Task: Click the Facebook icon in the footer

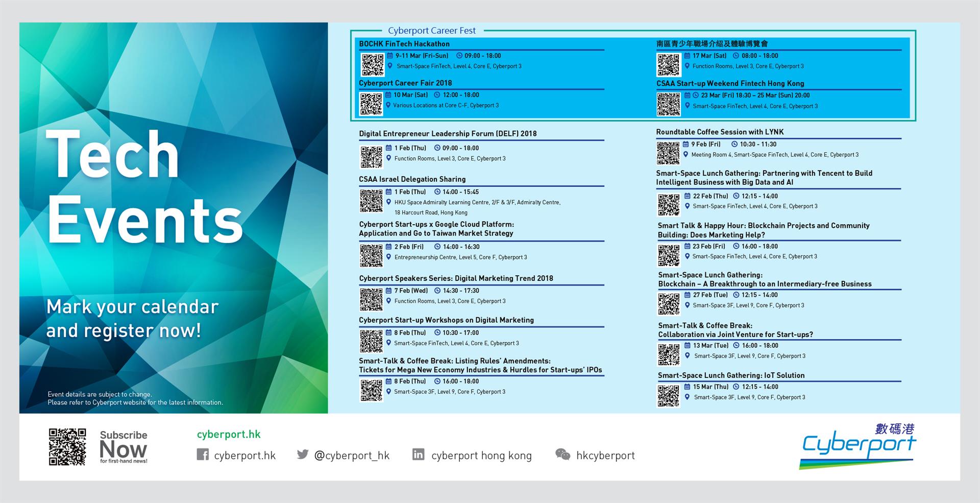Action: tap(203, 454)
